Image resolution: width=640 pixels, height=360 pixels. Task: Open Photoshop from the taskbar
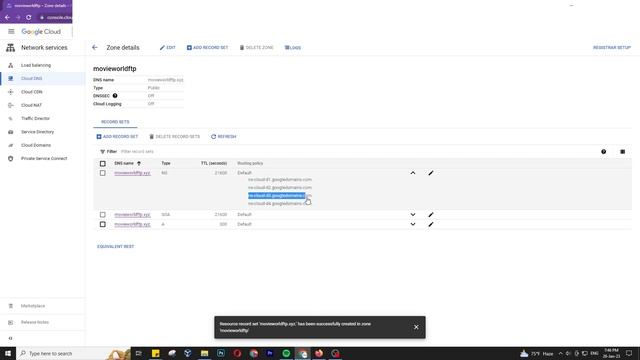tap(221, 353)
